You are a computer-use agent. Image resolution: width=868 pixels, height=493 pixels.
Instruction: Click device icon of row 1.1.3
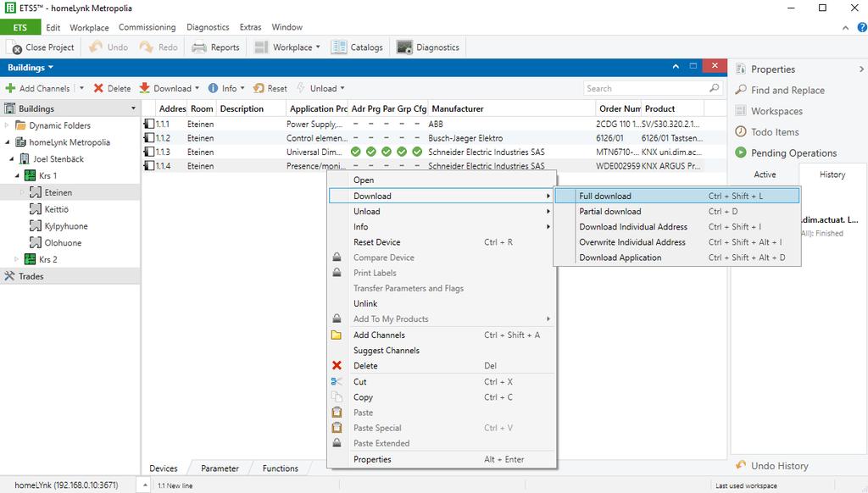(149, 152)
